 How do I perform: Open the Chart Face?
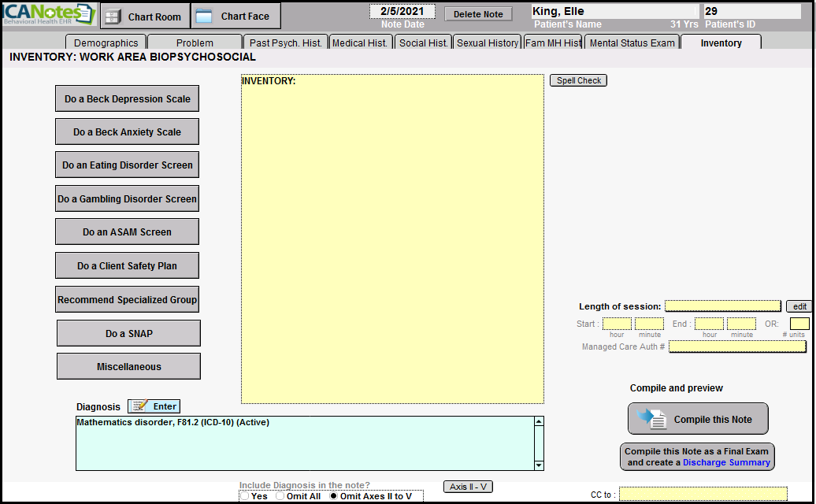[x=234, y=17]
